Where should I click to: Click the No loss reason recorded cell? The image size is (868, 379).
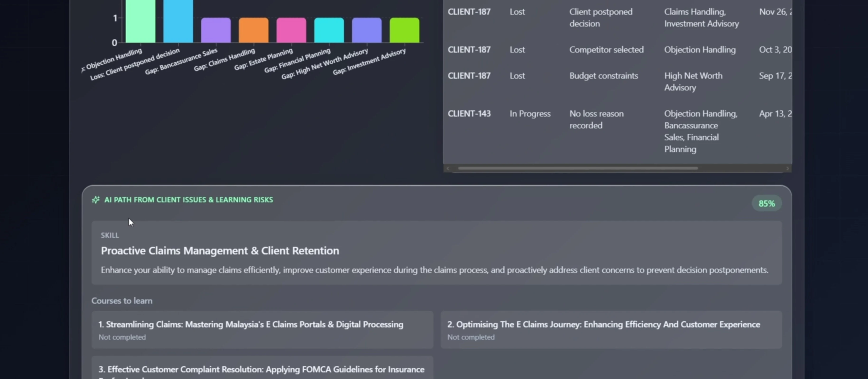(x=596, y=119)
